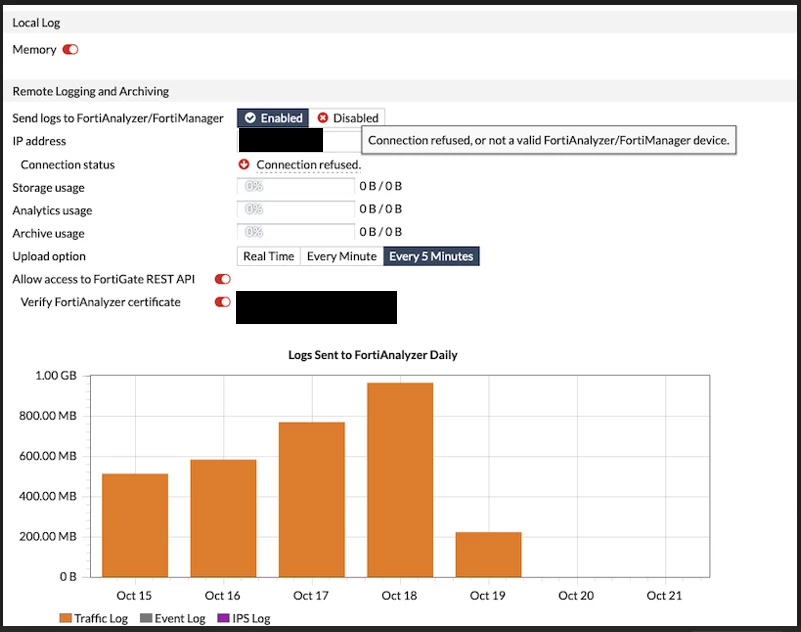The height and width of the screenshot is (632, 801).
Task: Click the Oct 17 traffic log bar
Action: (x=312, y=500)
